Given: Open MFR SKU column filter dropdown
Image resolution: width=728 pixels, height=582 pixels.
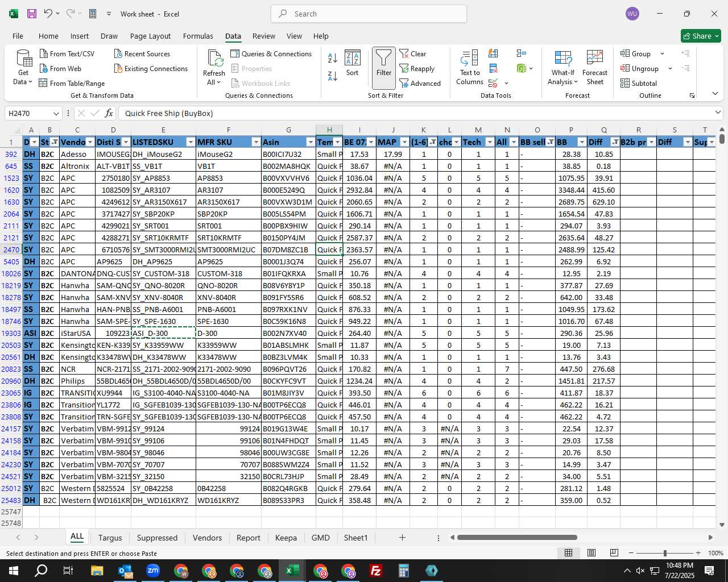Looking at the screenshot, I should [x=256, y=142].
